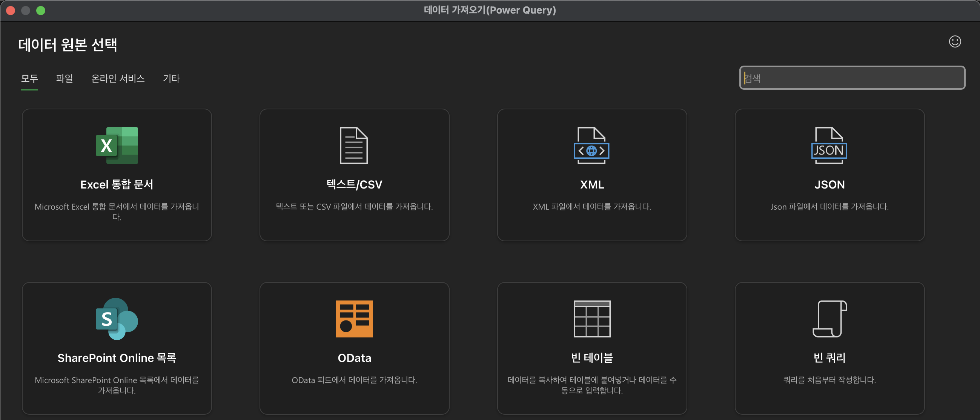Click the JSON file icon
Image resolution: width=980 pixels, height=420 pixels.
(x=829, y=146)
